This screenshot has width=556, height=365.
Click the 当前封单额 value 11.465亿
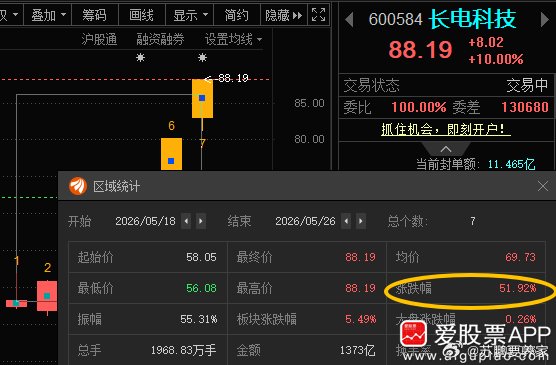(x=512, y=164)
